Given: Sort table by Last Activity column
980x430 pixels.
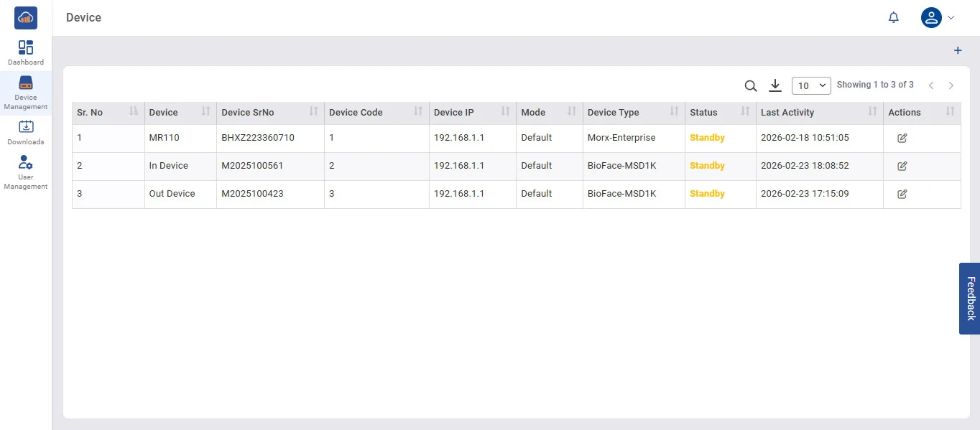Looking at the screenshot, I should pyautogui.click(x=872, y=112).
